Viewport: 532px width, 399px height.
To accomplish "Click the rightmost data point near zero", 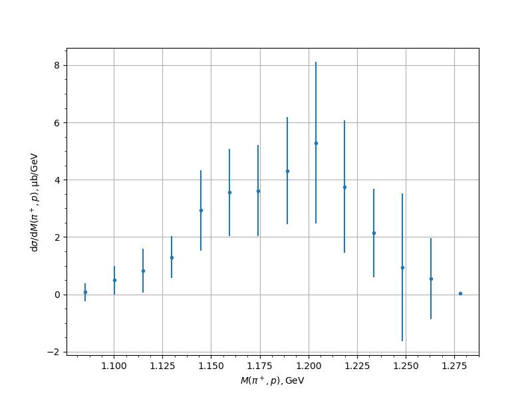I will [460, 293].
